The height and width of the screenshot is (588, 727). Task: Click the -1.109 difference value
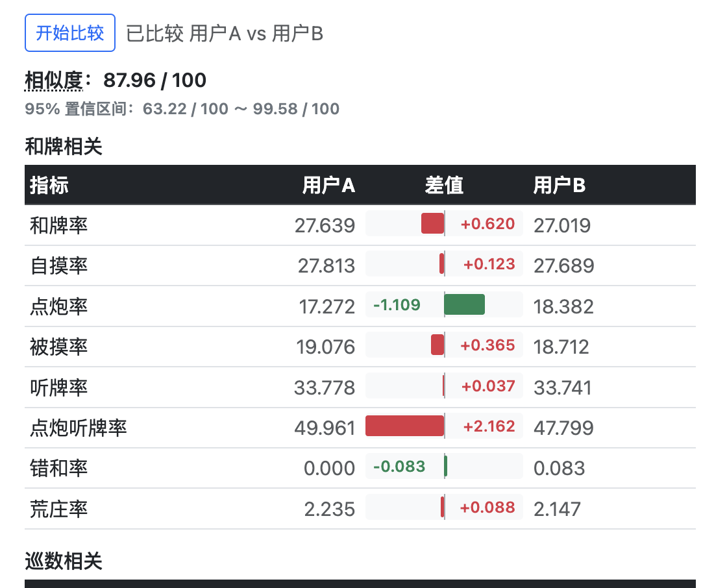coord(397,304)
